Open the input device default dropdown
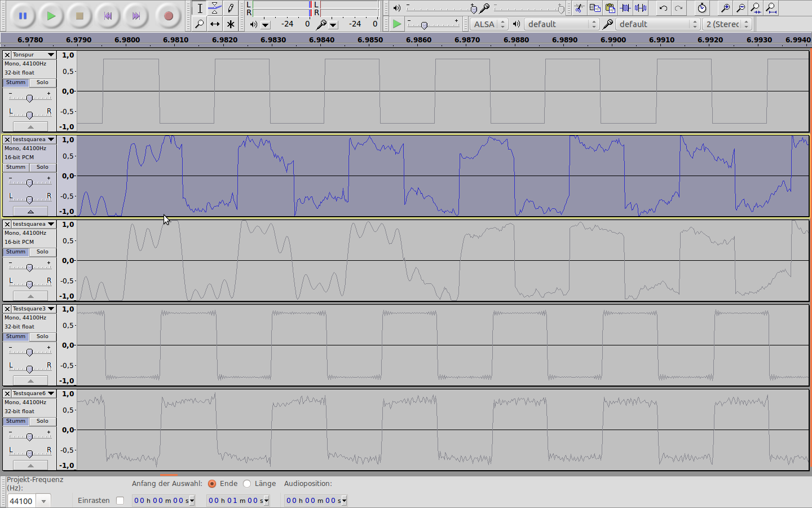812x508 pixels. click(x=657, y=24)
